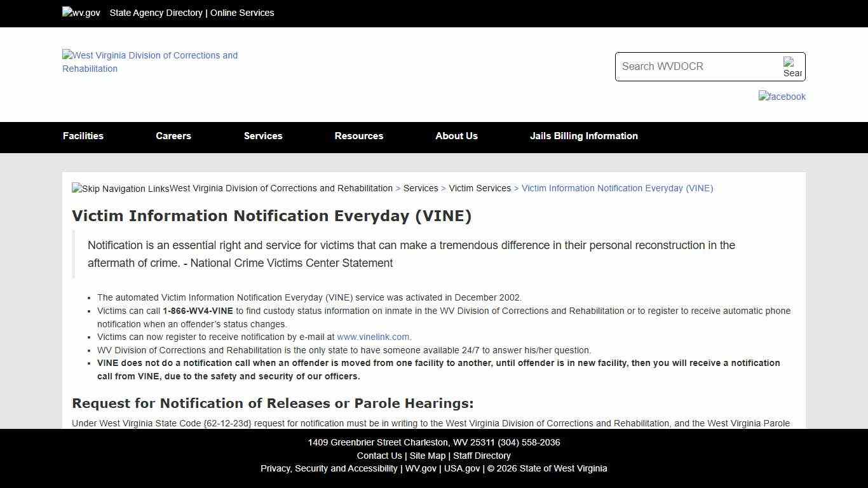868x488 pixels.
Task: Open the Facebook page icon
Action: pyautogui.click(x=782, y=97)
